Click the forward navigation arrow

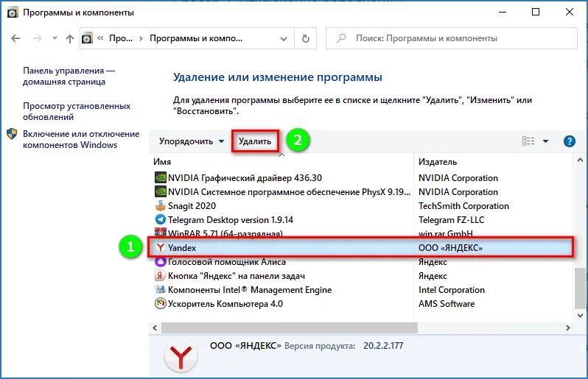coord(37,38)
